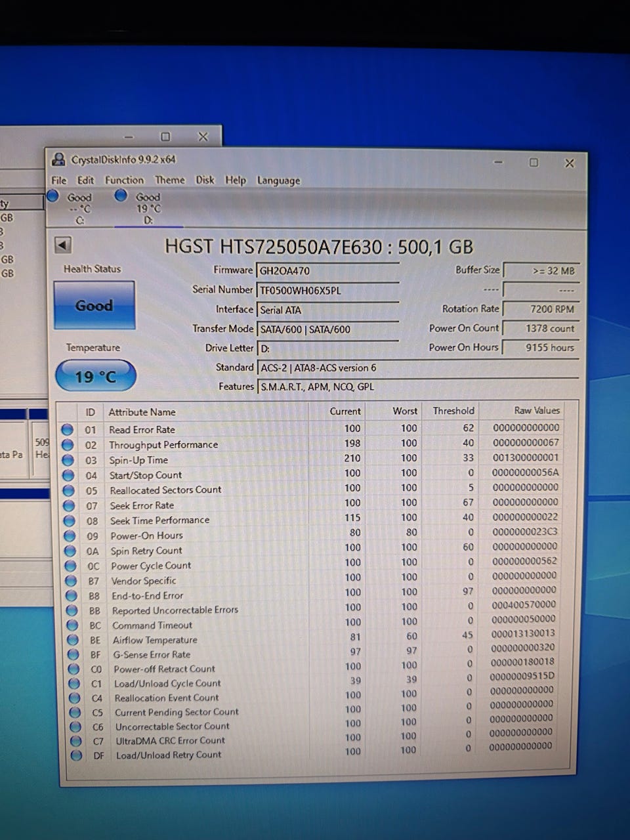Click status circle for Airflow Temperature

coord(73,640)
